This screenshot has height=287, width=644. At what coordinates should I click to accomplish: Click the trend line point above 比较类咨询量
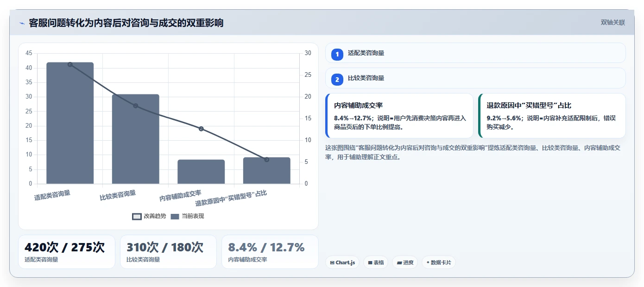coord(136,106)
